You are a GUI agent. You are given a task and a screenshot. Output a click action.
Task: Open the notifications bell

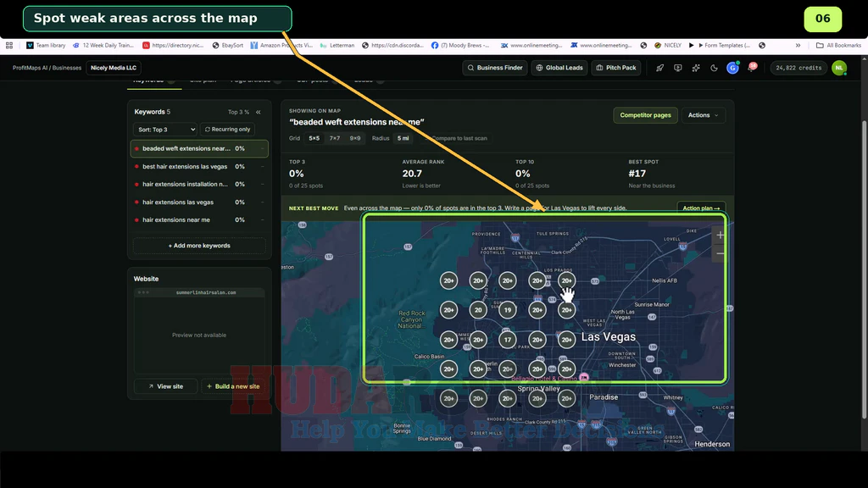[751, 68]
